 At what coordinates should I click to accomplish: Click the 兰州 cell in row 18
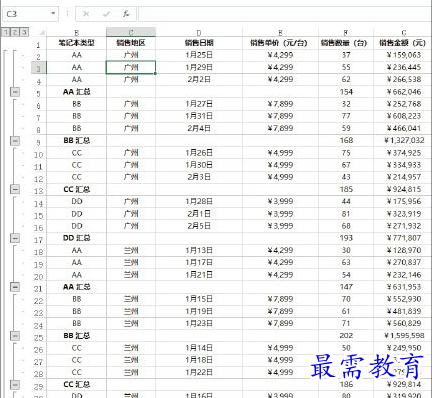coord(131,250)
